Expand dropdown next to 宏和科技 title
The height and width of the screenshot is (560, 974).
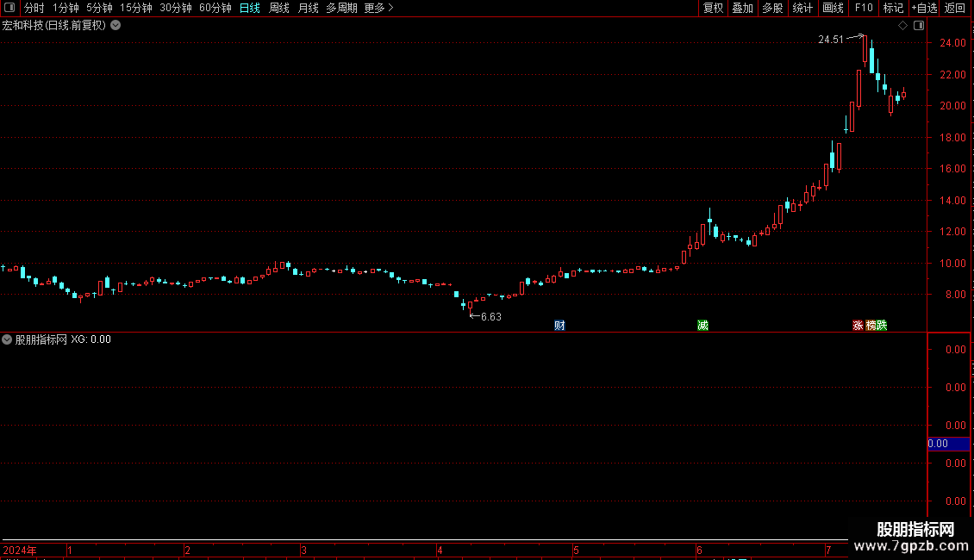pos(116,26)
